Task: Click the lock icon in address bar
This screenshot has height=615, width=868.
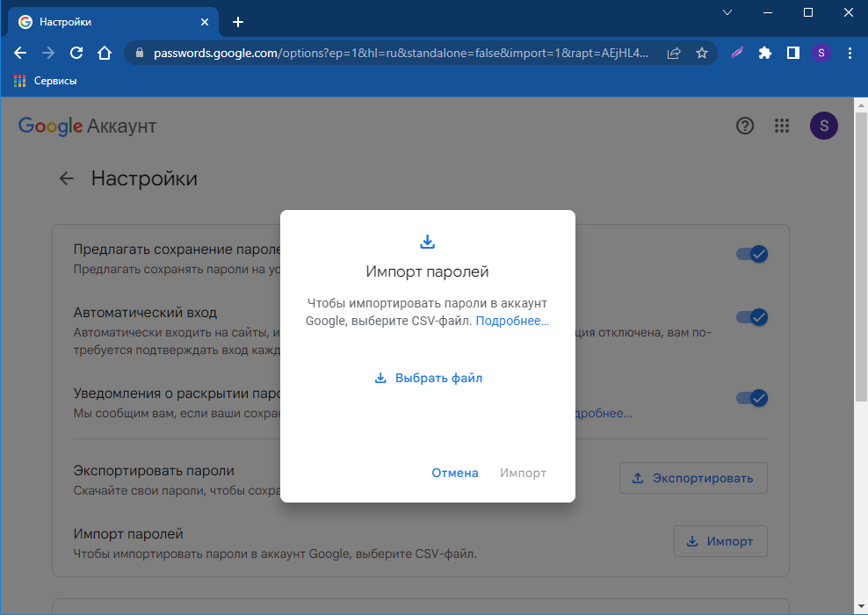Action: tap(140, 53)
